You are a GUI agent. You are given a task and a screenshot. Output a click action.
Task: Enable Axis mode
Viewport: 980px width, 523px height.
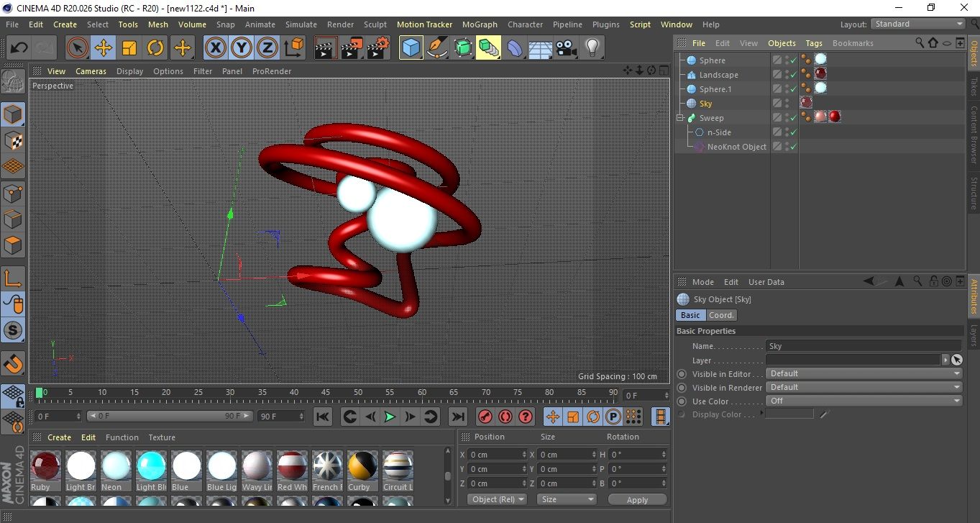coord(13,278)
